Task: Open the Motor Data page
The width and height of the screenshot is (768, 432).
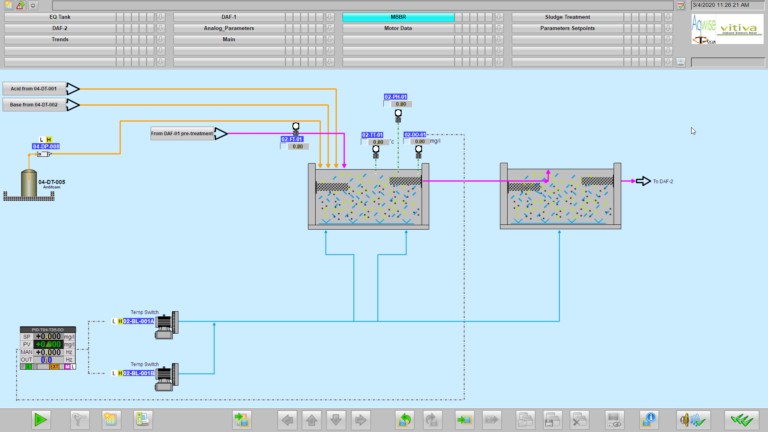Action: pos(398,28)
